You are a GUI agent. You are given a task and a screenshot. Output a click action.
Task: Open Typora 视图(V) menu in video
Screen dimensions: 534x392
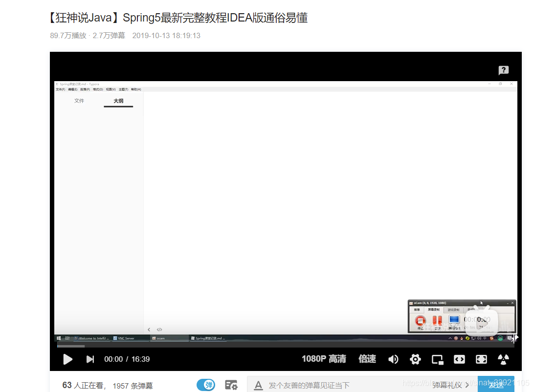point(111,89)
